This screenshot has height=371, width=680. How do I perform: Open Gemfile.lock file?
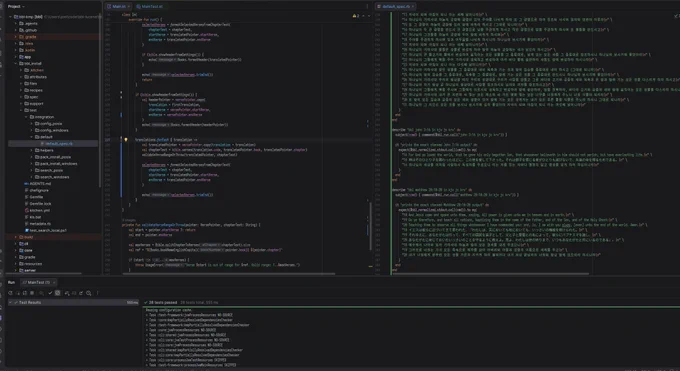37,204
